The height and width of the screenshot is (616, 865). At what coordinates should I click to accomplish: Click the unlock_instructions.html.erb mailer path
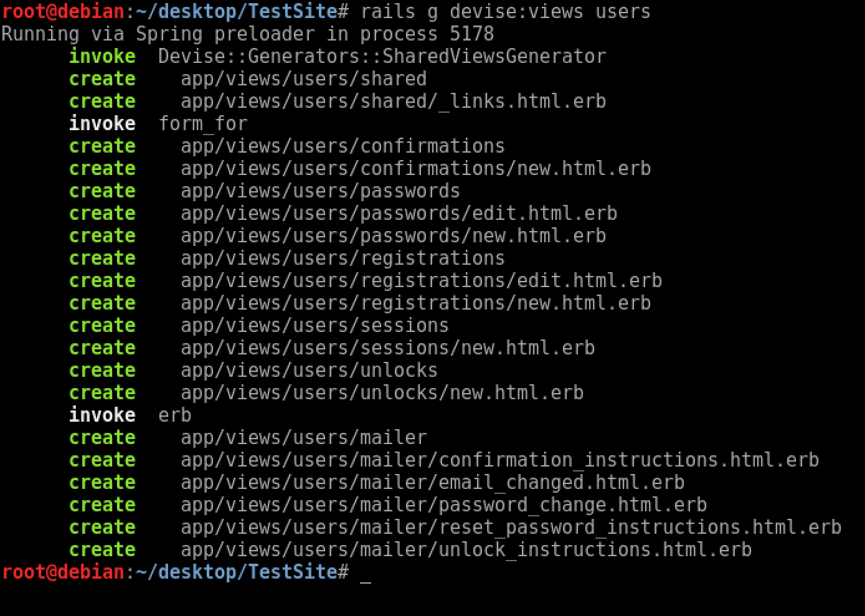pos(466,550)
